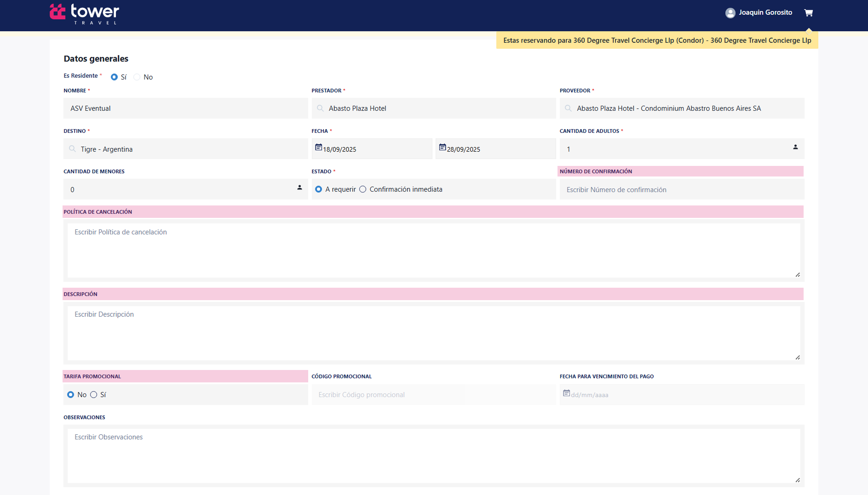Click the person icon in Cantidad de Adultos
The image size is (868, 495).
click(x=795, y=148)
